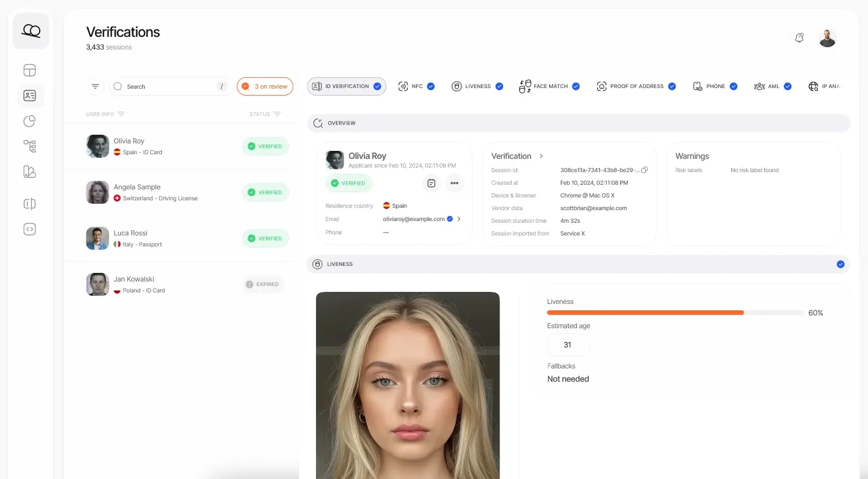The width and height of the screenshot is (868, 479).
Task: Open the notifications bell icon
Action: click(x=799, y=37)
